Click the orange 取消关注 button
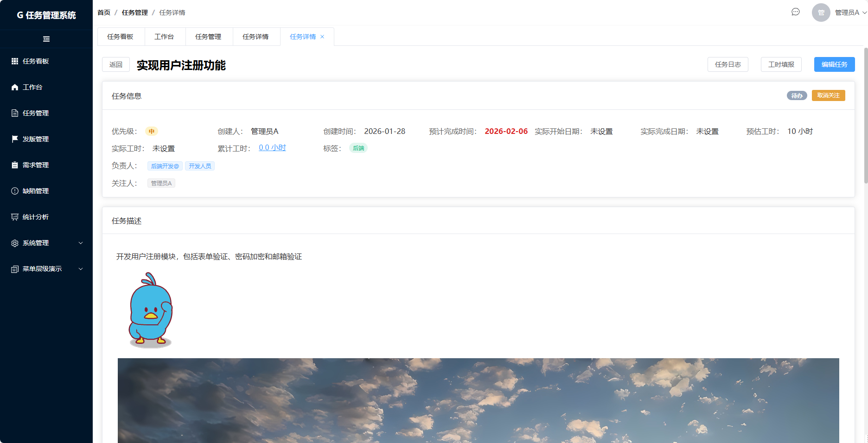 coord(829,95)
